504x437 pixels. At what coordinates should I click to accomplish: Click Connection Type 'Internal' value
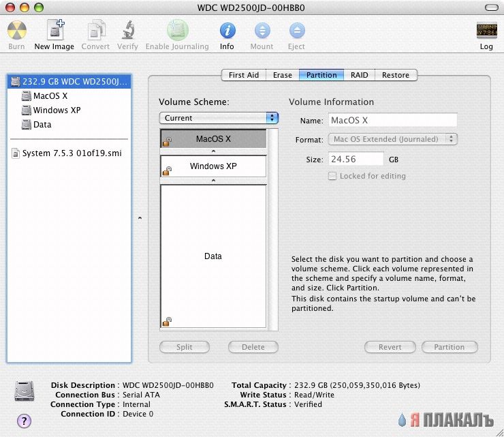pyautogui.click(x=136, y=404)
